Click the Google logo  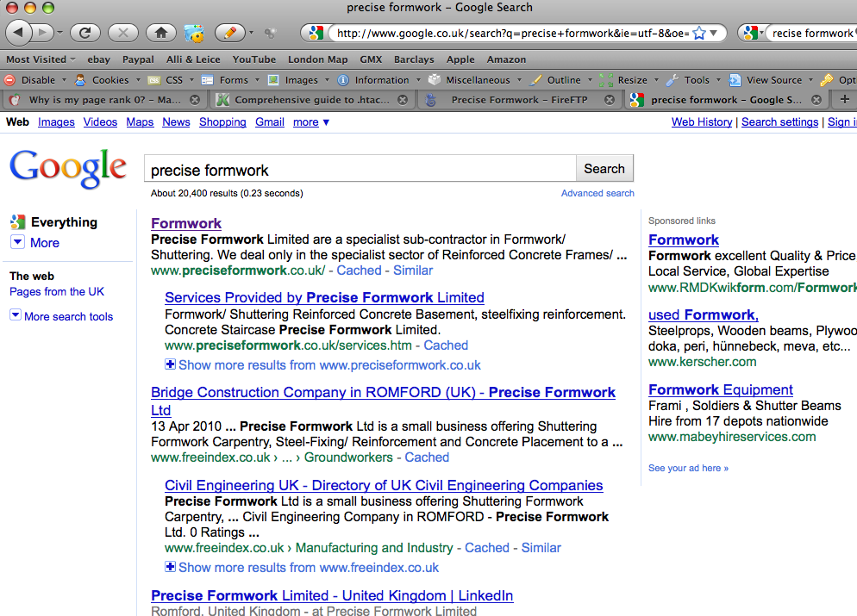click(68, 169)
